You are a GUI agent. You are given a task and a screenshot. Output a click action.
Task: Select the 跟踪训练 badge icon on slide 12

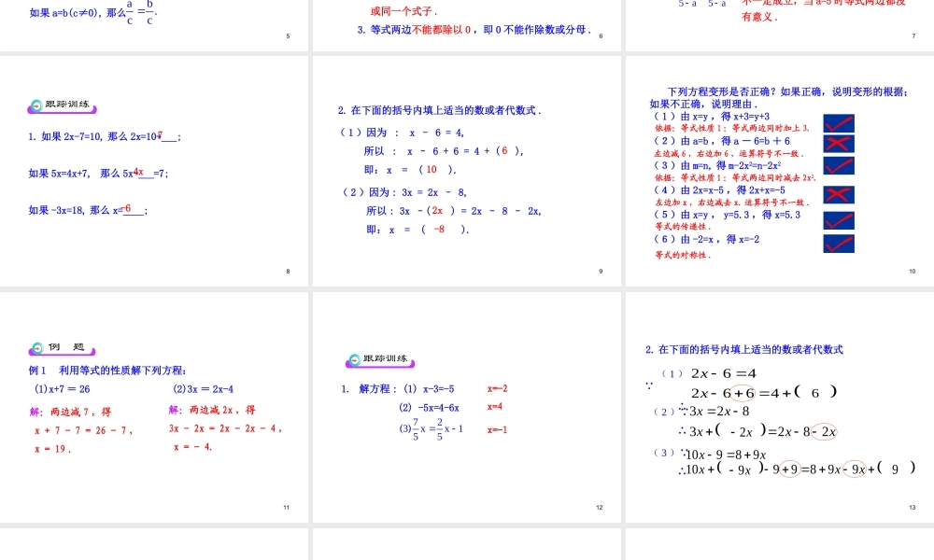pyautogui.click(x=380, y=358)
